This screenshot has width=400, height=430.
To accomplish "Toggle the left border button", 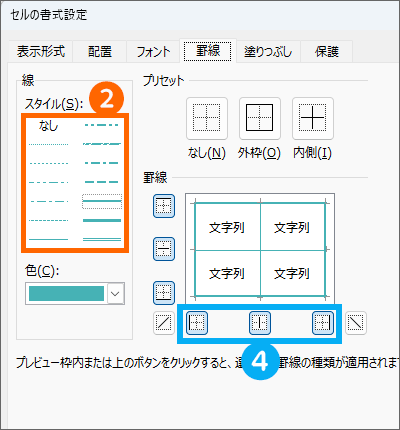I will 197,323.
